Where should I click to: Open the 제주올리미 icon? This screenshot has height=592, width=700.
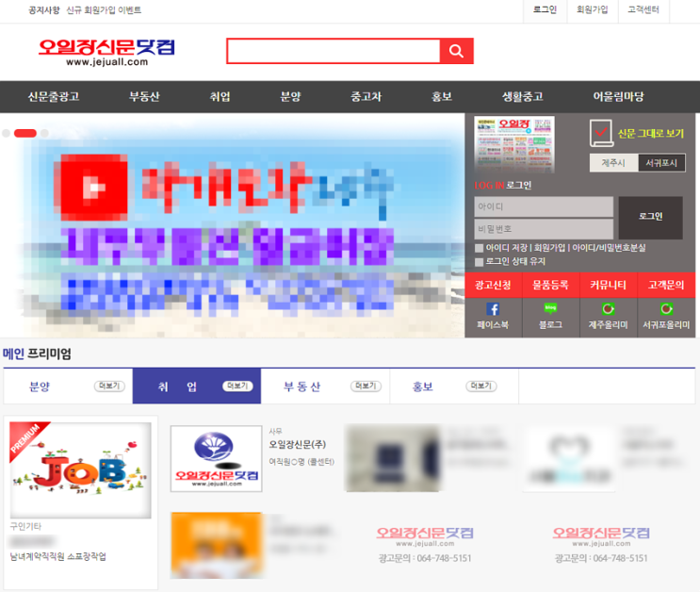tap(608, 309)
